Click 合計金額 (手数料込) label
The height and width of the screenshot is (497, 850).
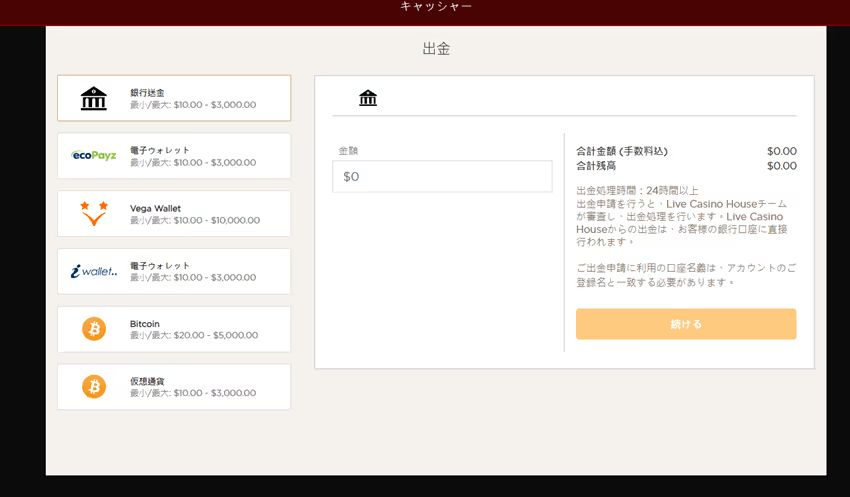click(622, 151)
